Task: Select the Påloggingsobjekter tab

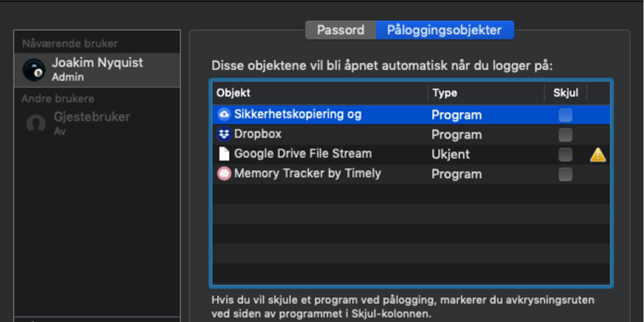Action: coord(444,30)
